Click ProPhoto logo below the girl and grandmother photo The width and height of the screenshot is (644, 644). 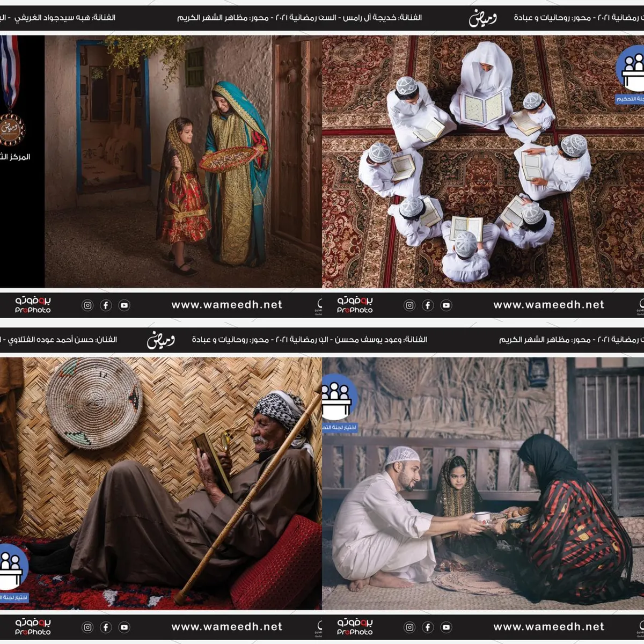pos(33,304)
